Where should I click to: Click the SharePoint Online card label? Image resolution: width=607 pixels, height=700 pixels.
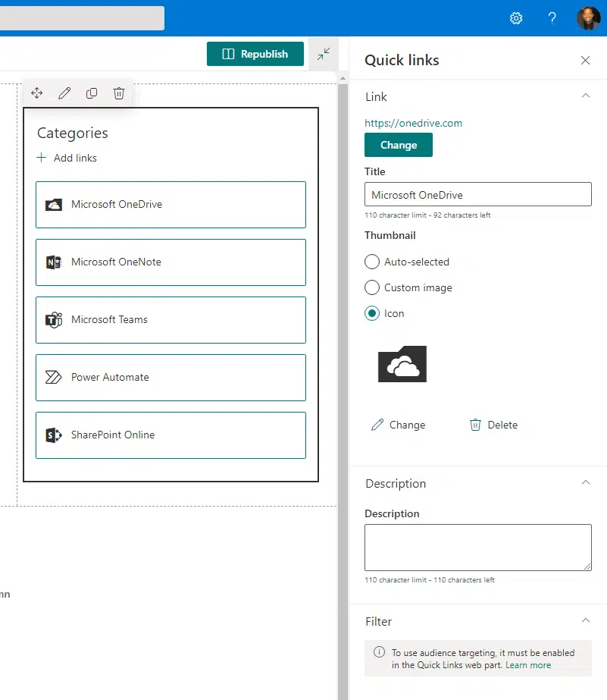tap(113, 435)
